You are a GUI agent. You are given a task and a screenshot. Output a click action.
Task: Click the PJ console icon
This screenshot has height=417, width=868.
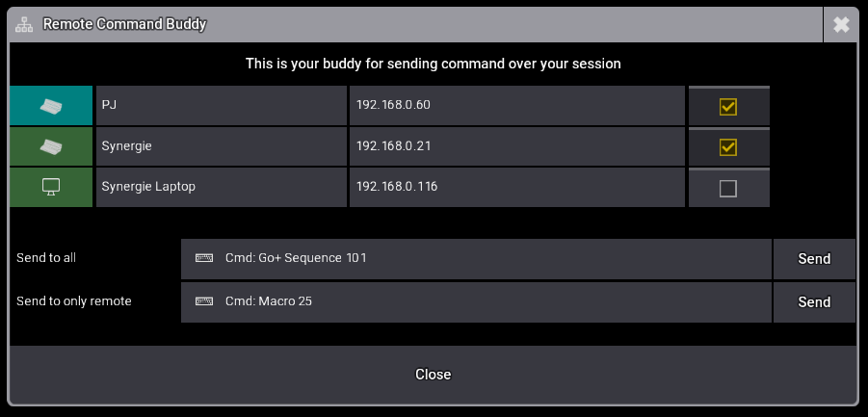pyautogui.click(x=51, y=106)
